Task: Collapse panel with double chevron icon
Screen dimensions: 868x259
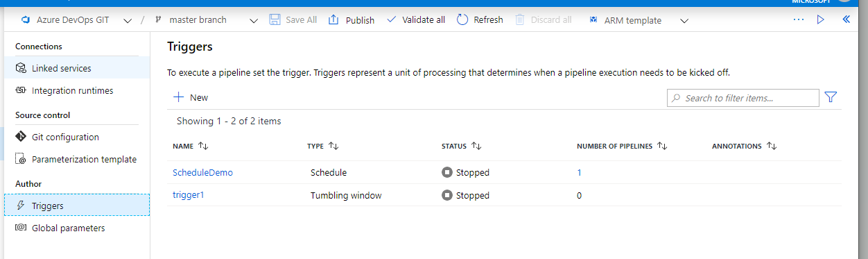Action: point(846,19)
